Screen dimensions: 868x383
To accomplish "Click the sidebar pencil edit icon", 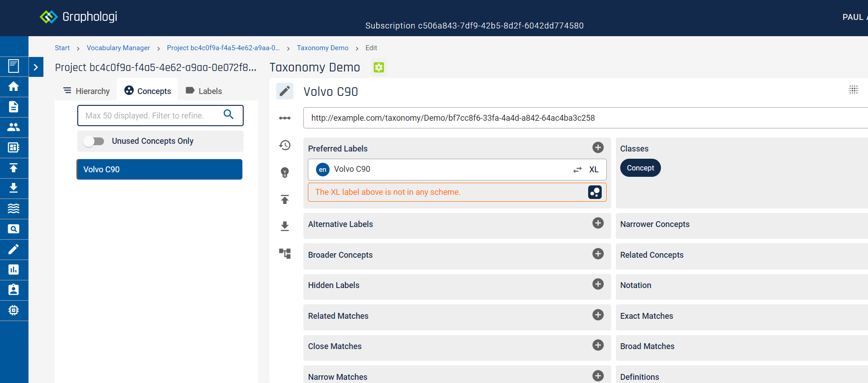I will pyautogui.click(x=14, y=249).
